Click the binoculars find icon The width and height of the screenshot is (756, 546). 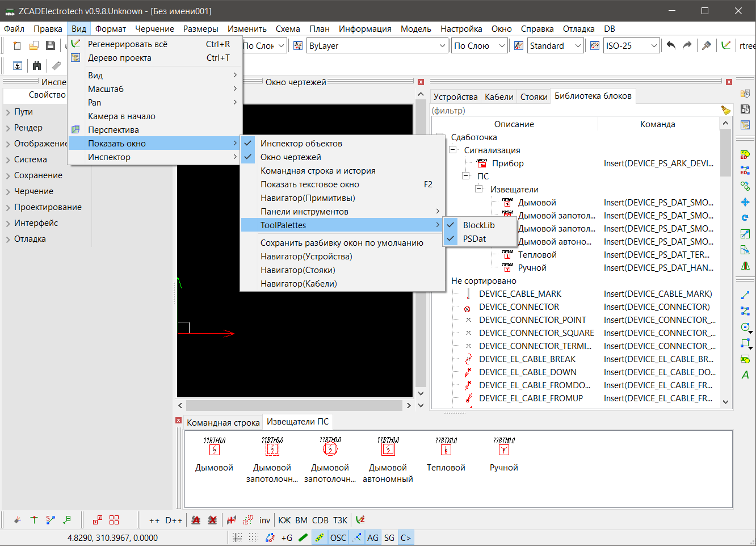(x=37, y=66)
